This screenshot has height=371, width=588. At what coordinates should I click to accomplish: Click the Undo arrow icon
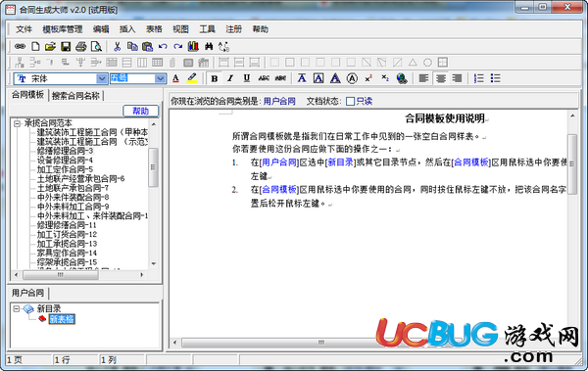pyautogui.click(x=163, y=46)
